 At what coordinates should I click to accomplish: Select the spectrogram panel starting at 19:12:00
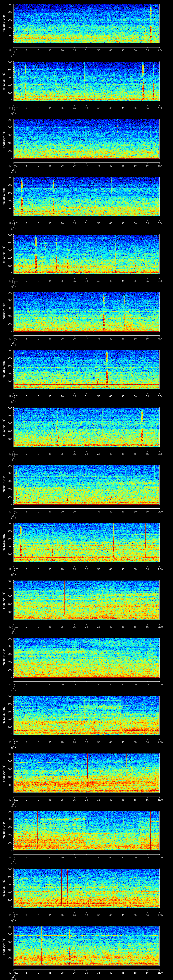(x=87, y=658)
